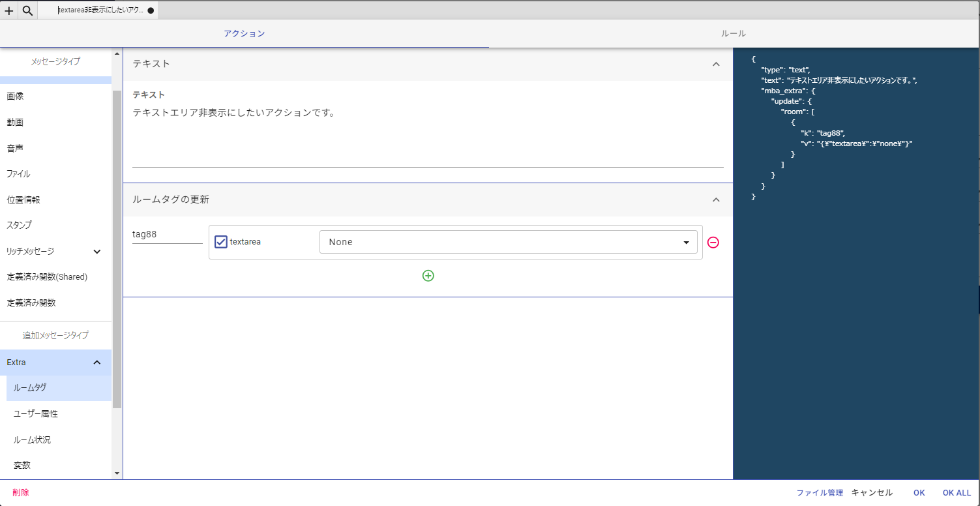Click the 追加メッセージタイプ heading

[x=55, y=335]
